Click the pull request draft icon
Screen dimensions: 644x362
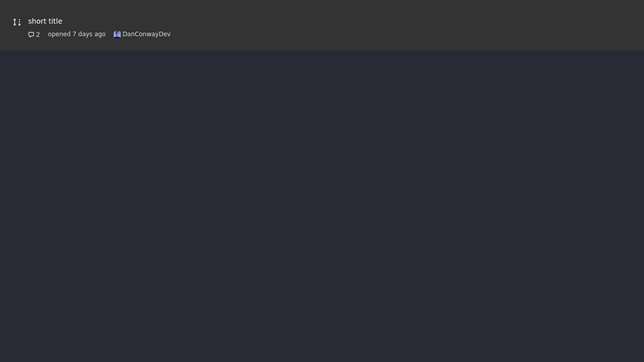(17, 22)
